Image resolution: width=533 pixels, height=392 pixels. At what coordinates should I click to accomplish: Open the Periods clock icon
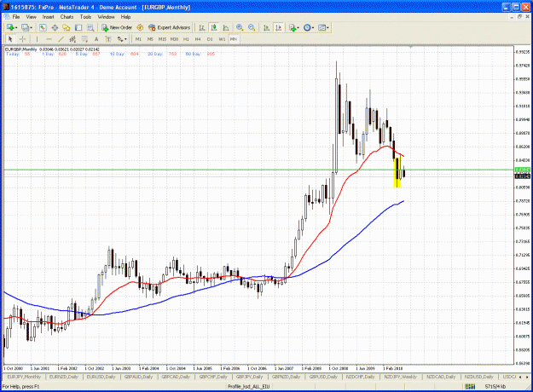(307, 27)
